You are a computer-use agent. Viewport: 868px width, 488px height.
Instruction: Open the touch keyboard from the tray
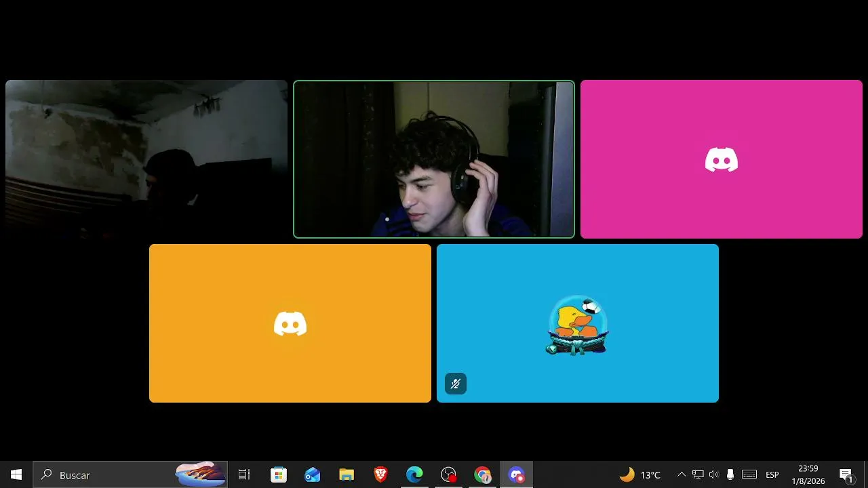(x=749, y=475)
